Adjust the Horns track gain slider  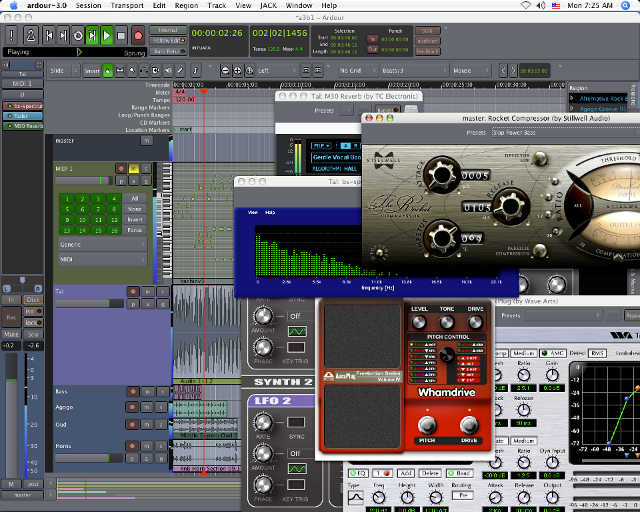[x=89, y=458]
